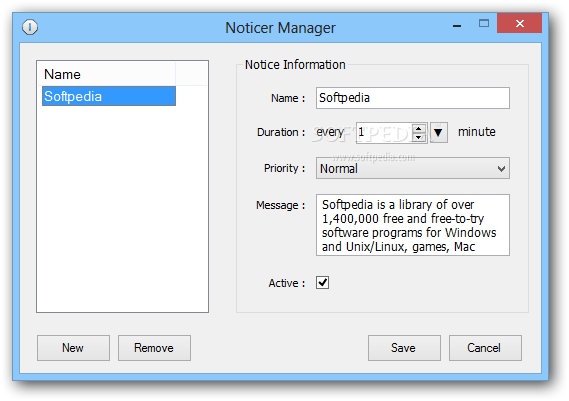Select the Softpedia entry in the list
This screenshot has width=569, height=401.
click(109, 96)
